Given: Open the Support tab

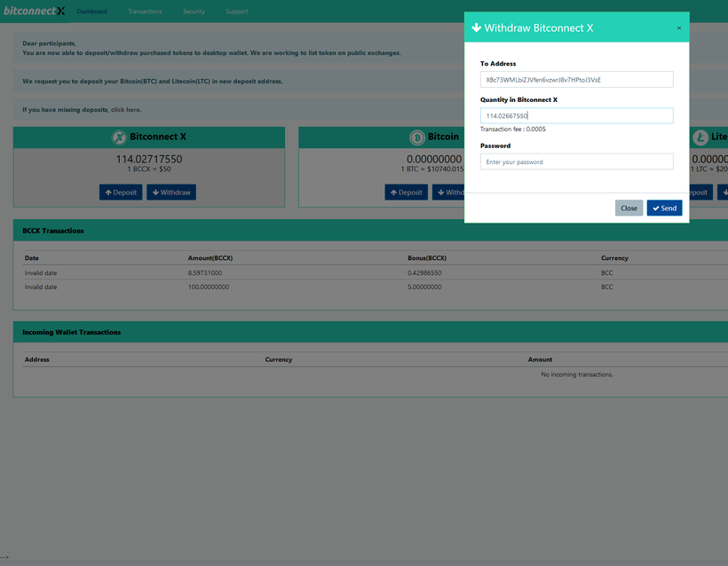Looking at the screenshot, I should tap(237, 12).
